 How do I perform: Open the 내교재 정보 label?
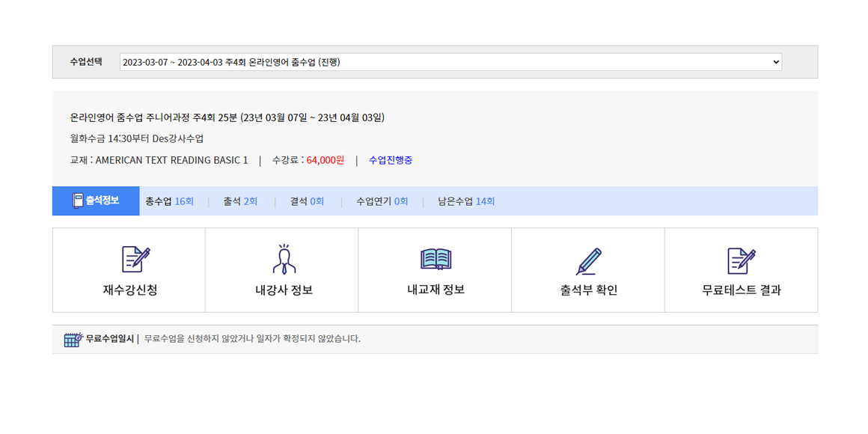435,290
